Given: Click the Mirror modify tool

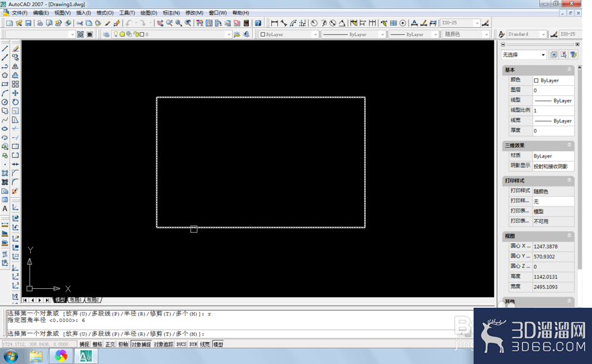Looking at the screenshot, I should click(15, 66).
